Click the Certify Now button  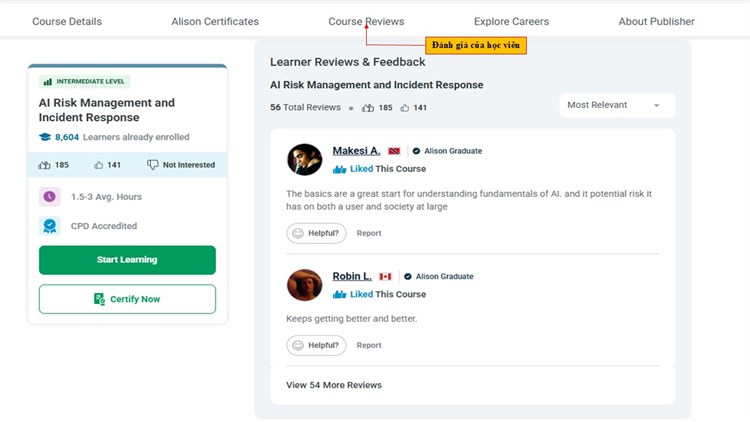click(x=127, y=299)
